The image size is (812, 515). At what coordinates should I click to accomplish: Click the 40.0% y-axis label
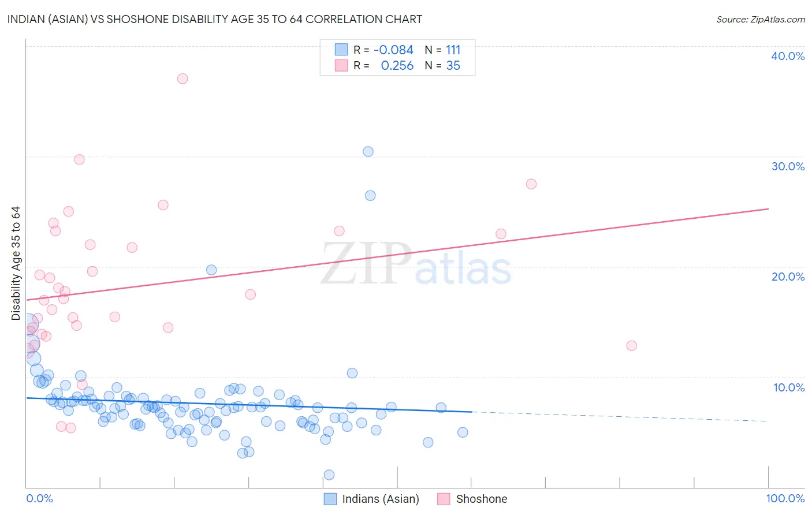tap(788, 56)
